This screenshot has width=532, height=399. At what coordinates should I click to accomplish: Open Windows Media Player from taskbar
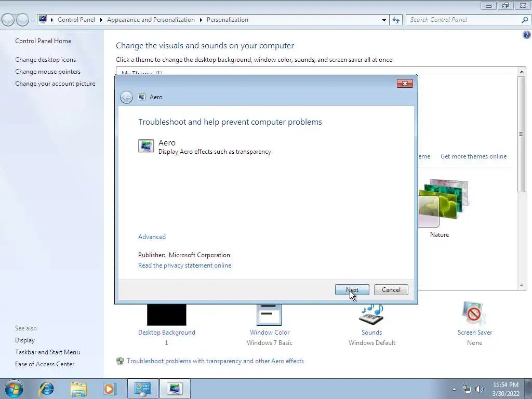click(x=110, y=389)
